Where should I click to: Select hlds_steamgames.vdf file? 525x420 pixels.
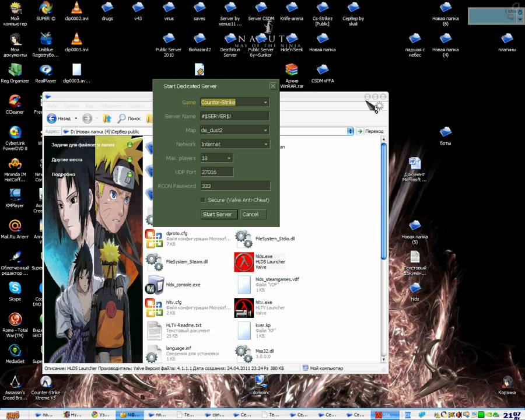pos(267,284)
